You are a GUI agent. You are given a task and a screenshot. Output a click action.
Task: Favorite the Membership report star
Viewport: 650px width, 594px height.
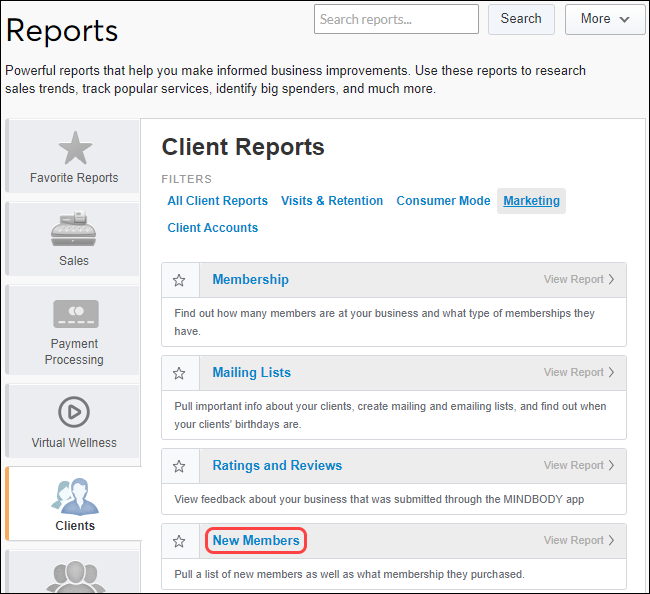[179, 280]
